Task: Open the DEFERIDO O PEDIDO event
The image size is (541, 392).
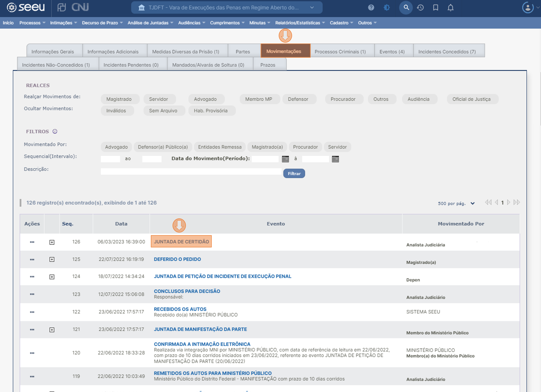Action: point(177,259)
